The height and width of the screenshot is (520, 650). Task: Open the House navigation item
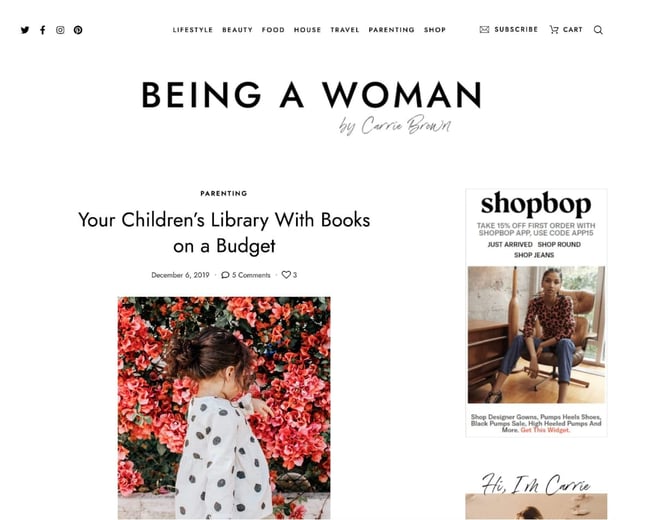(x=307, y=30)
